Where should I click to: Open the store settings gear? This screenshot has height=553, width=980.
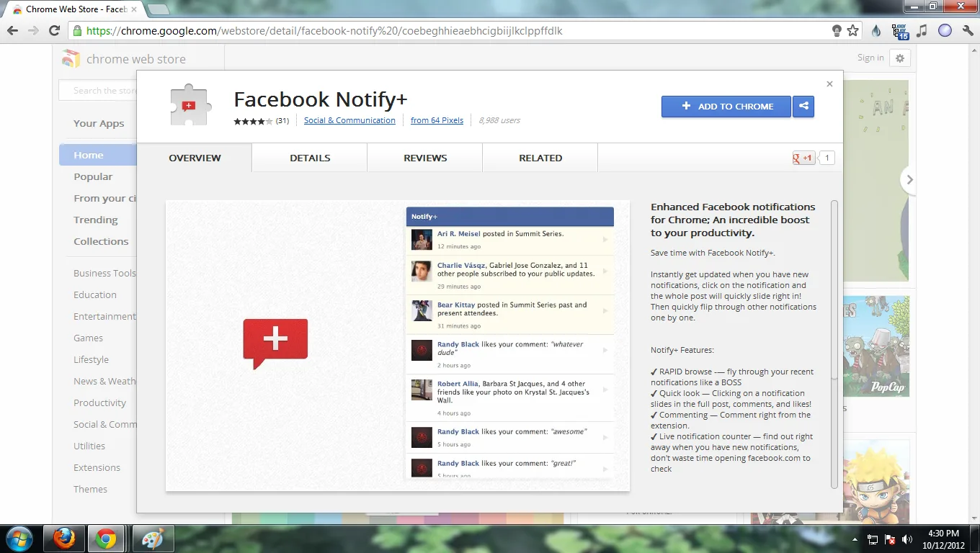coord(899,58)
